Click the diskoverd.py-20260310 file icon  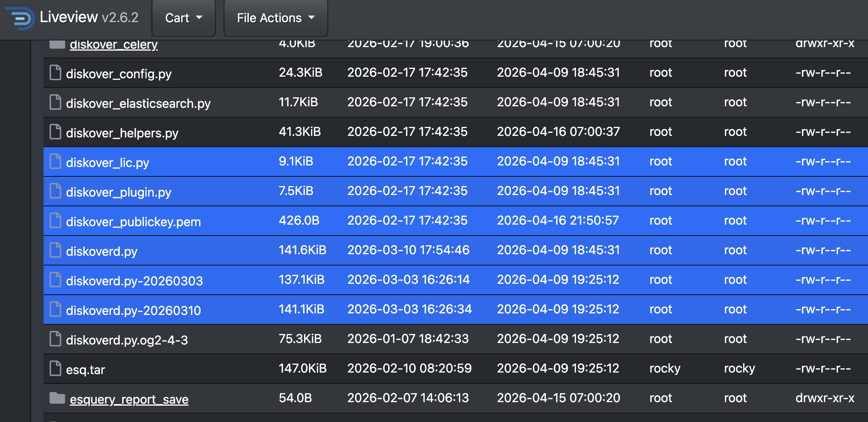(56, 309)
